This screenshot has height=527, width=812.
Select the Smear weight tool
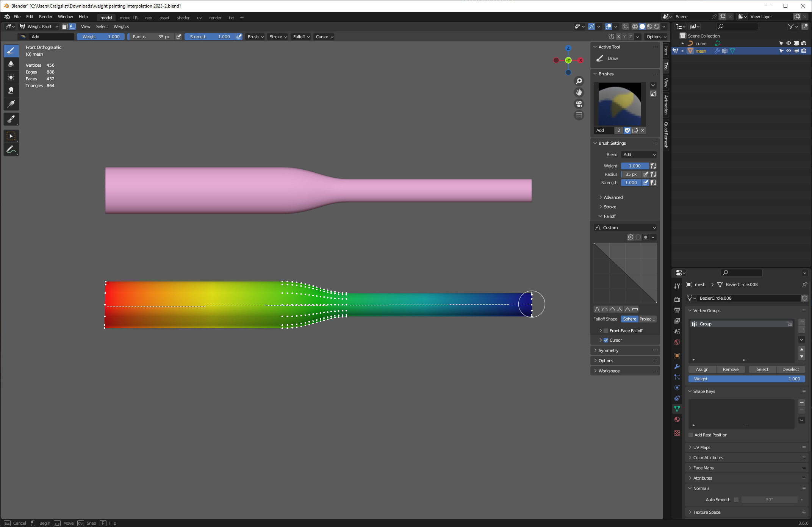click(11, 90)
